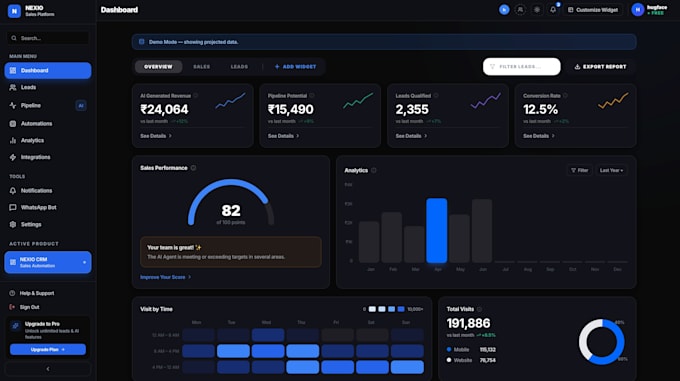Click the gear icon in the top bar
The width and height of the screenshot is (680, 381).
click(536, 10)
